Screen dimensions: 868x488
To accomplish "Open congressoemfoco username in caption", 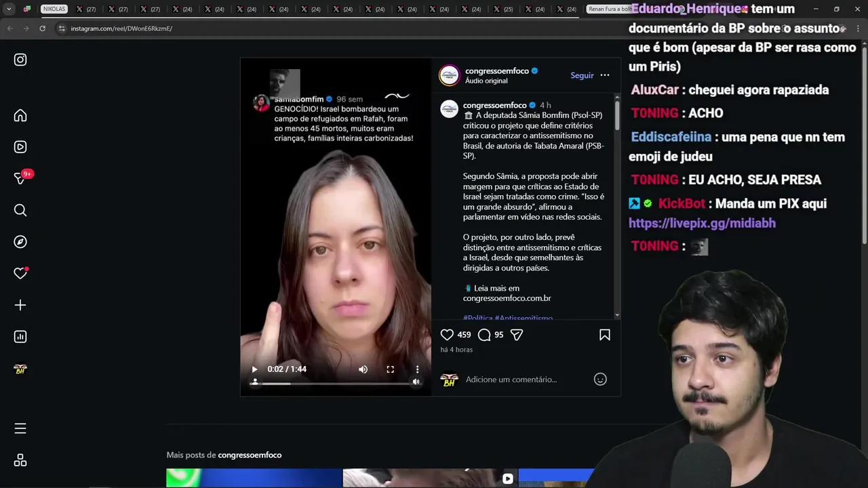I will (x=495, y=105).
